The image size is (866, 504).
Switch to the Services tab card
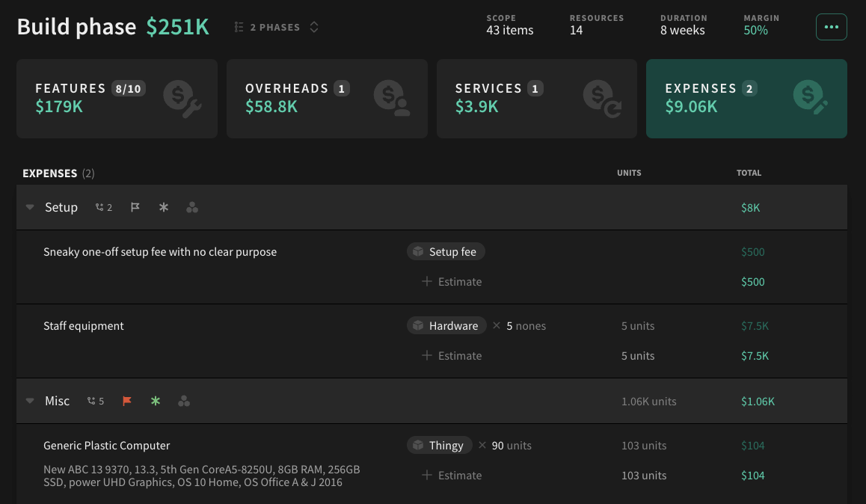tap(537, 99)
